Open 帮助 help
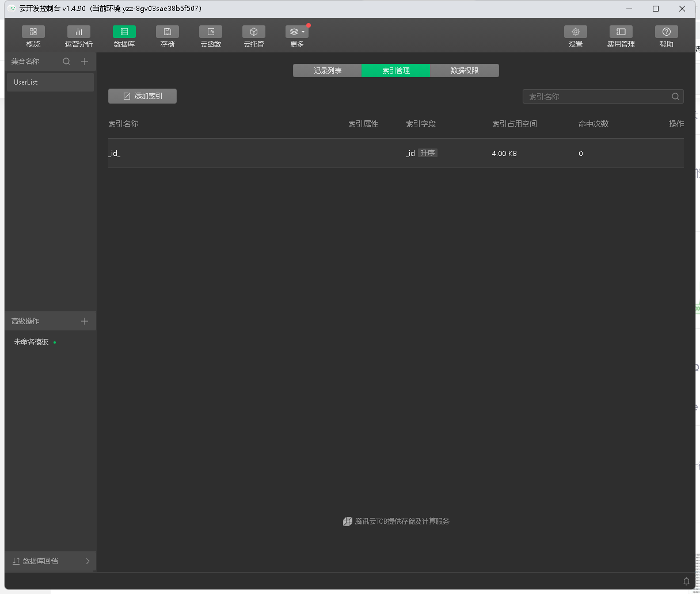The width and height of the screenshot is (700, 594). (667, 37)
